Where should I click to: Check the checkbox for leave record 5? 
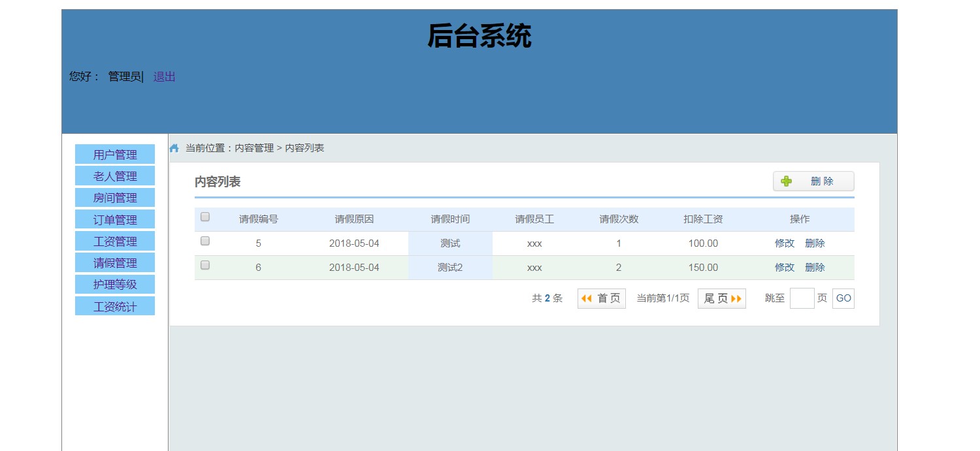205,241
